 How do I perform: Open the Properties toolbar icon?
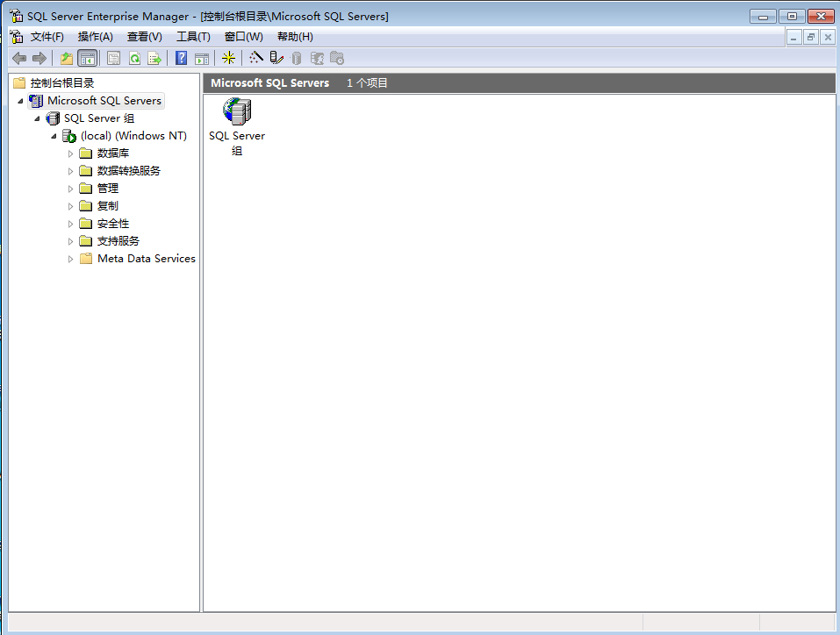[x=113, y=58]
